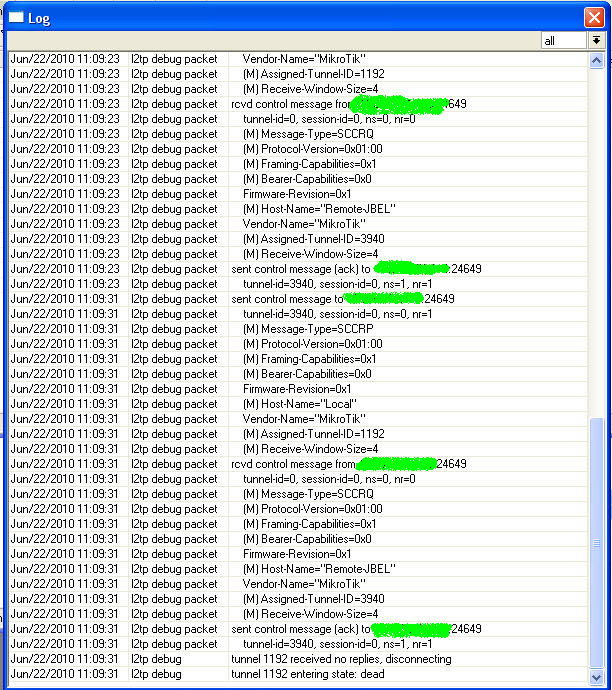The image size is (612, 690).
Task: Select the Host-Name="Local" log entry
Action: tap(298, 404)
